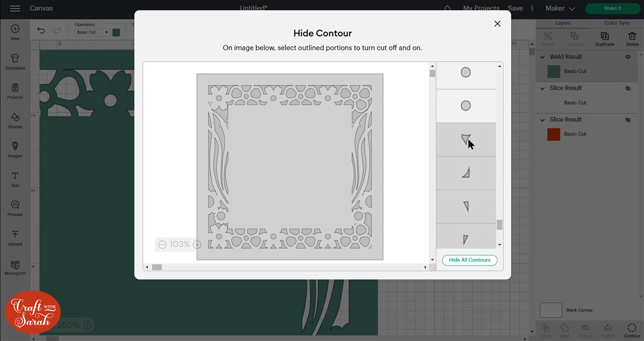The image size is (644, 341).
Task: Group selected layers
Action: click(x=548, y=39)
